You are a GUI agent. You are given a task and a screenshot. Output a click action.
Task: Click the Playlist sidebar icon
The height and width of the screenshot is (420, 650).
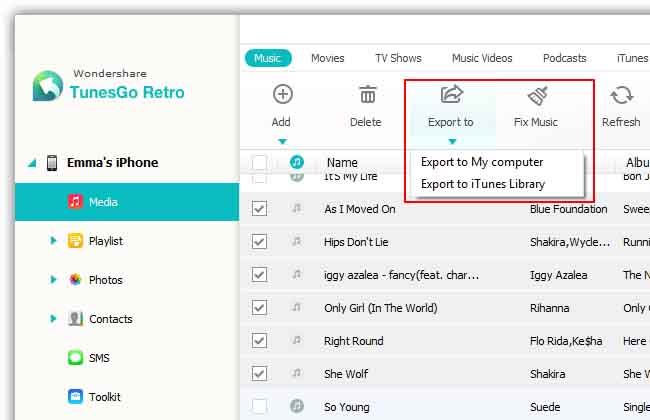[75, 240]
